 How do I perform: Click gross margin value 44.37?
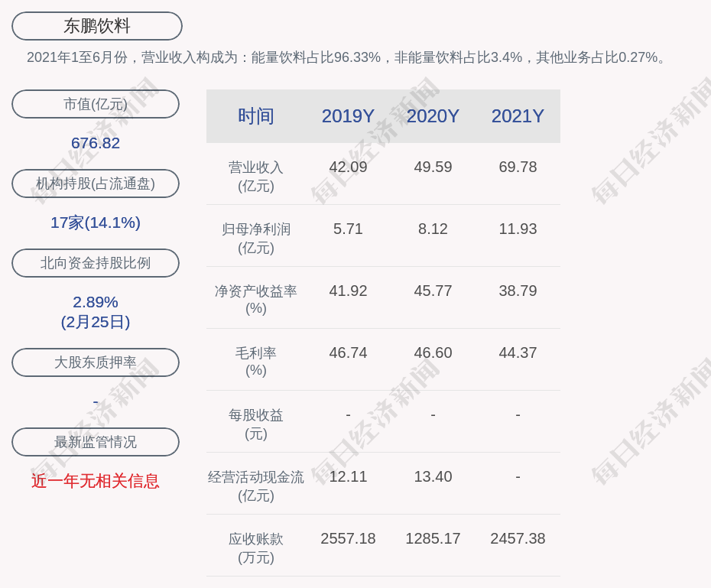518,352
